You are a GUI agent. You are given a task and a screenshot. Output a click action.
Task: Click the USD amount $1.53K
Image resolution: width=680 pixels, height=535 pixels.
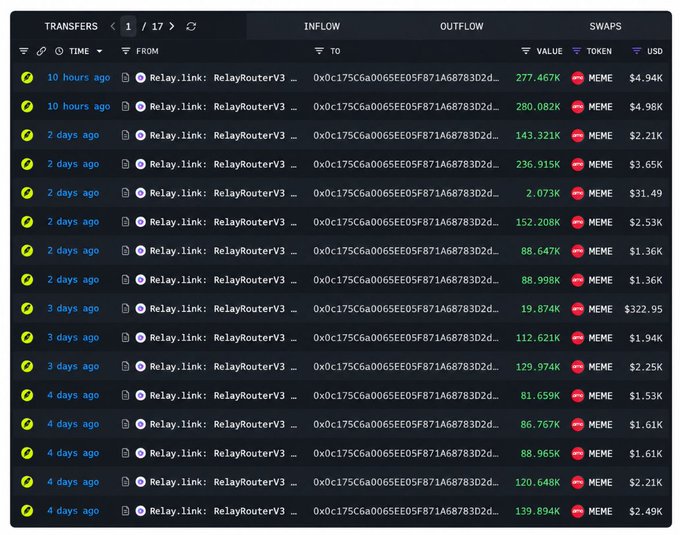pos(646,396)
